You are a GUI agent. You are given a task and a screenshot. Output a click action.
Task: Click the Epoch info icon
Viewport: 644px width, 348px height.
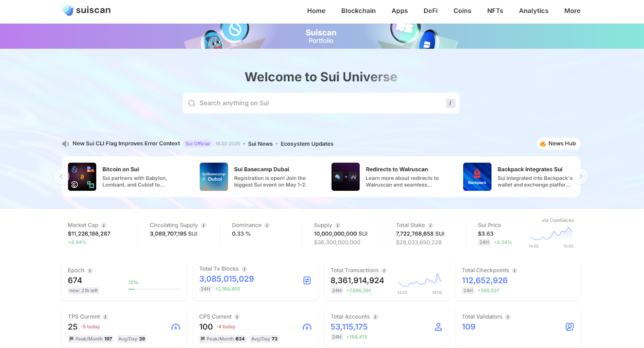tap(90, 271)
